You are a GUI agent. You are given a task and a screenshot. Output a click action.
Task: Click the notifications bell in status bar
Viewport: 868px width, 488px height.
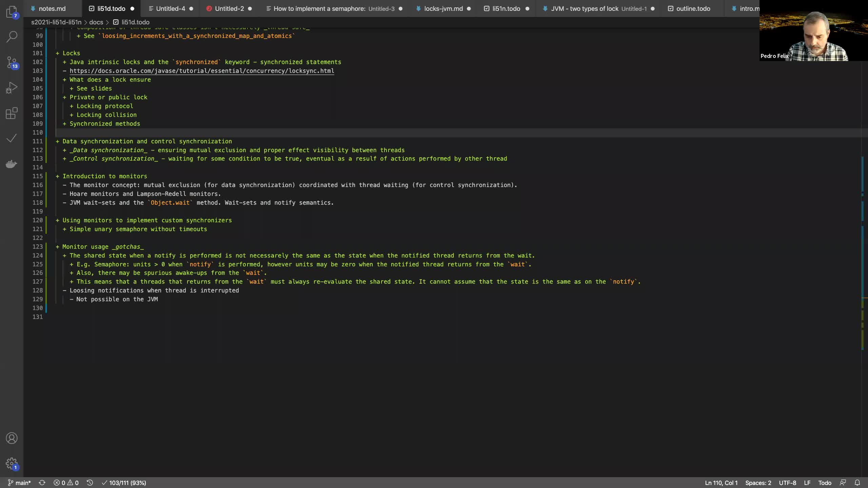[x=857, y=483]
